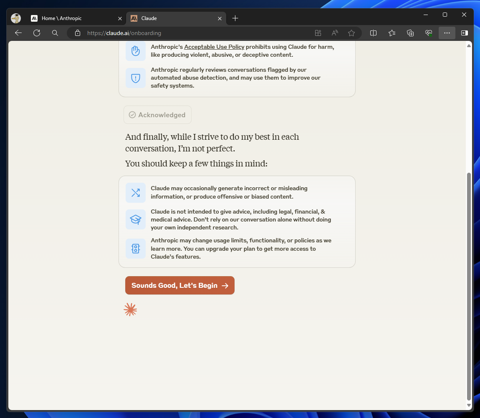Open Browser essentials heart icon

(x=428, y=33)
